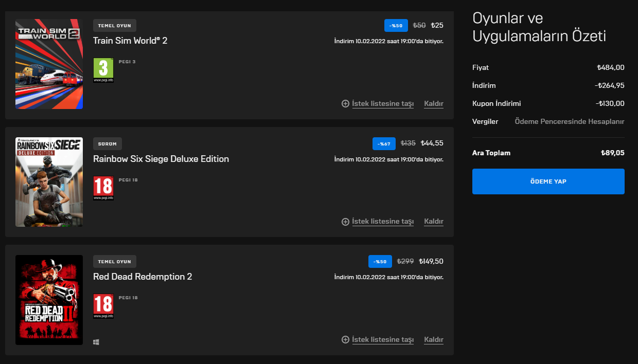Click the SÜRÜM tag on Rainbow Six Siege

coord(108,143)
